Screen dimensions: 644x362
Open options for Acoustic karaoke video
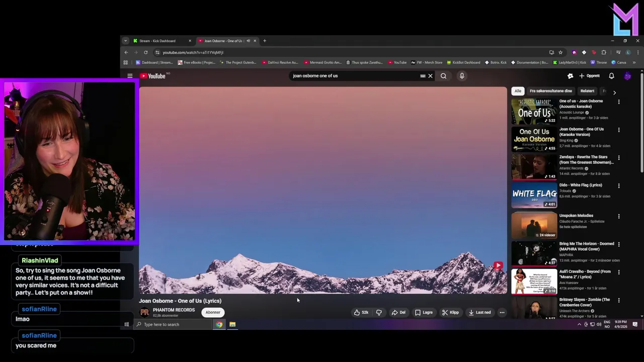(x=619, y=102)
